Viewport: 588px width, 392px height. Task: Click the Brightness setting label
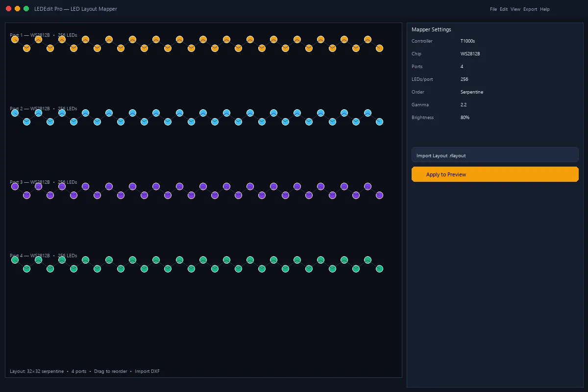pyautogui.click(x=422, y=118)
